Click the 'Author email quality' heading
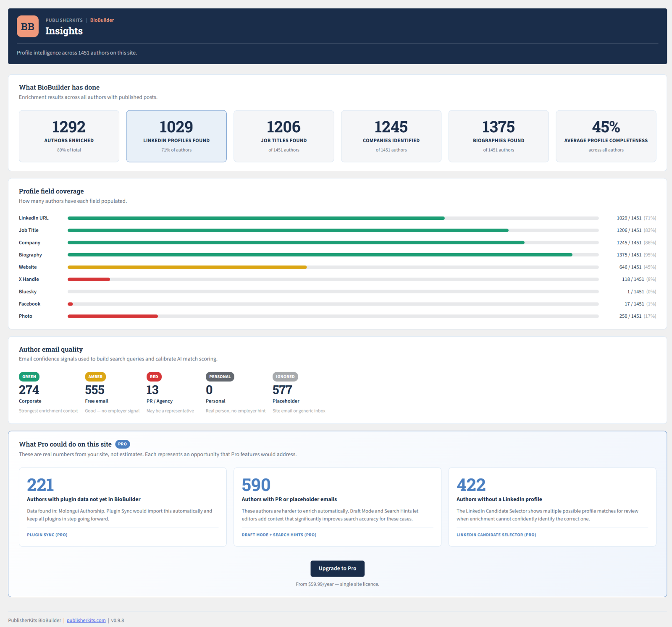672x627 pixels. (51, 349)
